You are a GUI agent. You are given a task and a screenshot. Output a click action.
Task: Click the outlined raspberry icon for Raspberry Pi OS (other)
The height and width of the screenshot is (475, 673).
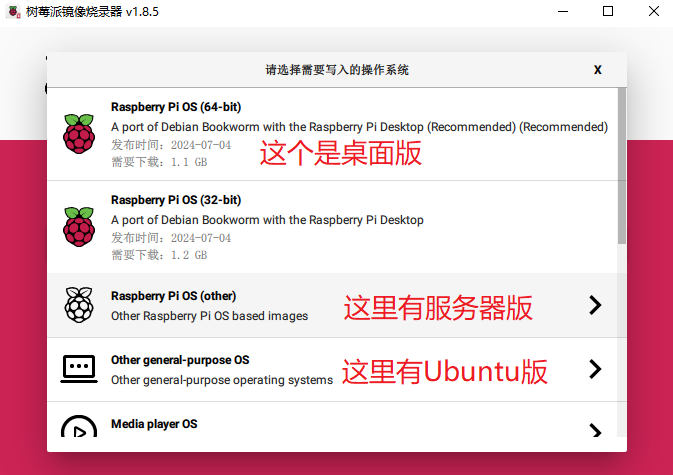(79, 305)
